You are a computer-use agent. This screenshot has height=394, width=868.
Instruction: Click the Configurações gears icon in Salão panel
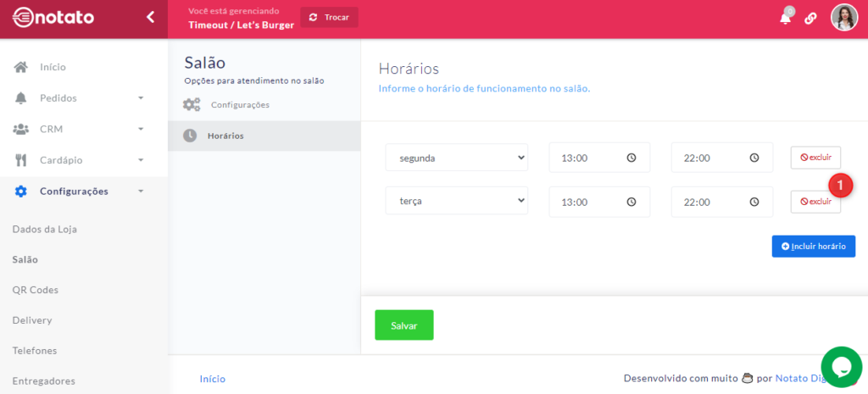coord(192,105)
